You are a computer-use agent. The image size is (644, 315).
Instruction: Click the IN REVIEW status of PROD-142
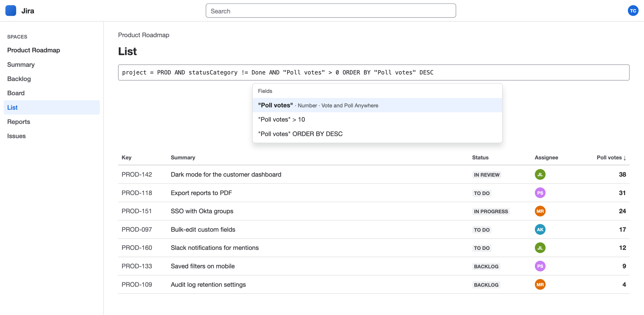coord(486,175)
